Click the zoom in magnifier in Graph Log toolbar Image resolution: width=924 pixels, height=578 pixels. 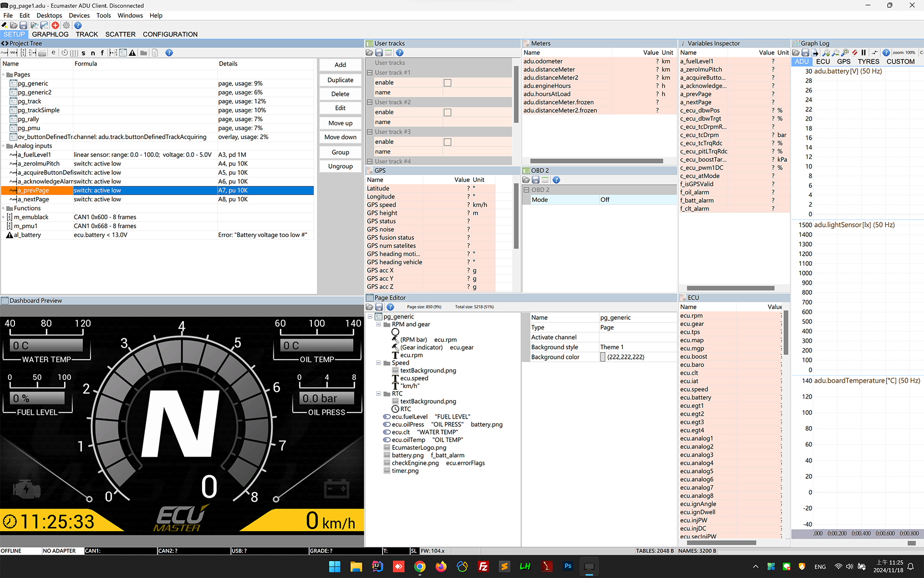pyautogui.click(x=826, y=53)
